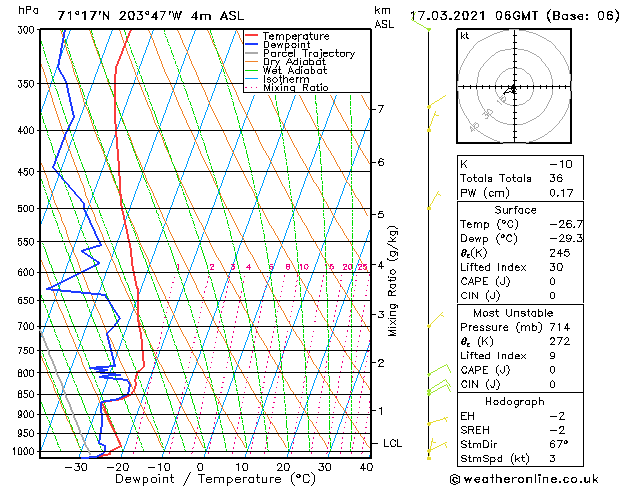The height and width of the screenshot is (486, 629).
Task: Click the EH row label
Action: coord(467,416)
